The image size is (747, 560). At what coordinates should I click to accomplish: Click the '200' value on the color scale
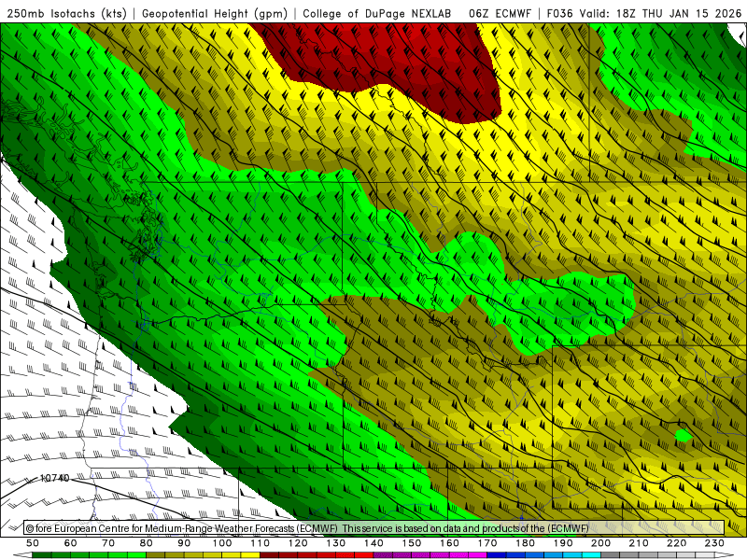point(600,543)
